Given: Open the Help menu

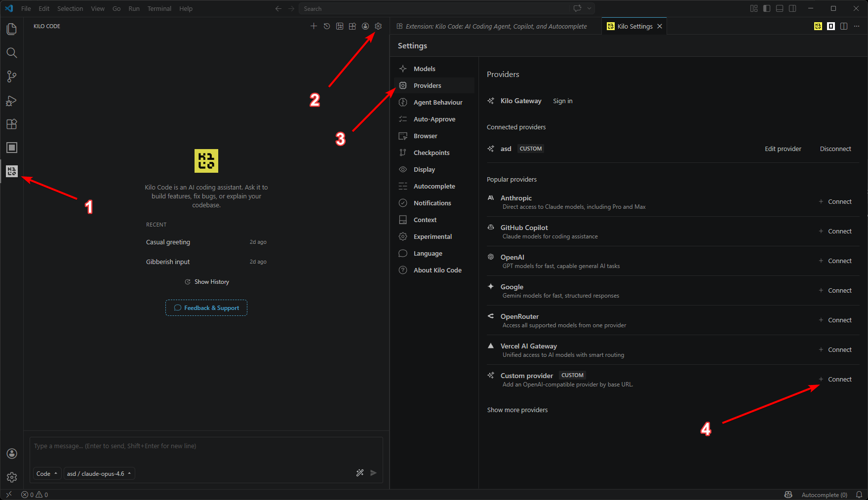Looking at the screenshot, I should tap(186, 8).
